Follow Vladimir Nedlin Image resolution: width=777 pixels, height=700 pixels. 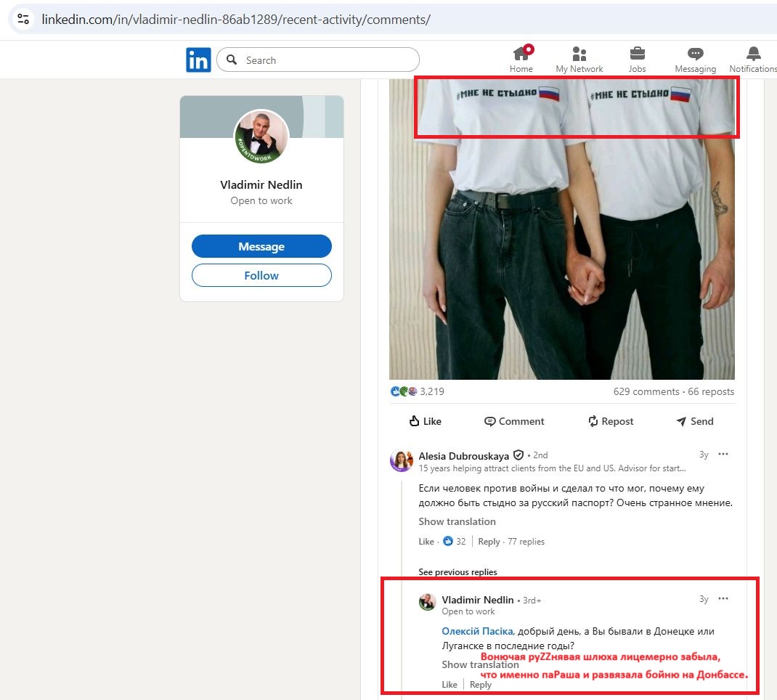pos(261,275)
